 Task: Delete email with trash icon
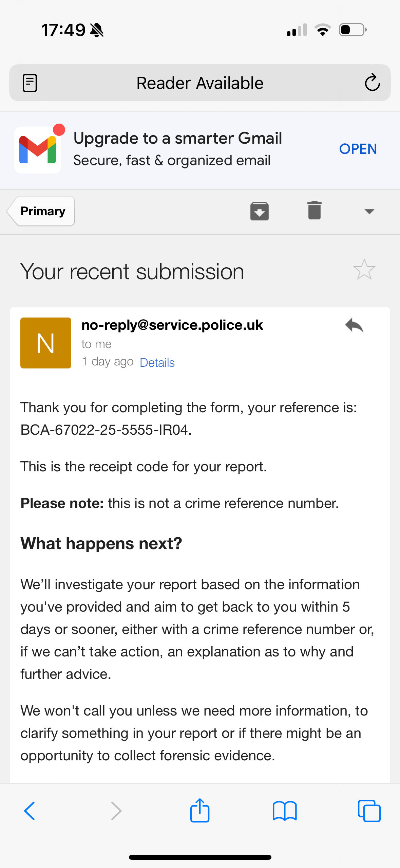pos(315,211)
